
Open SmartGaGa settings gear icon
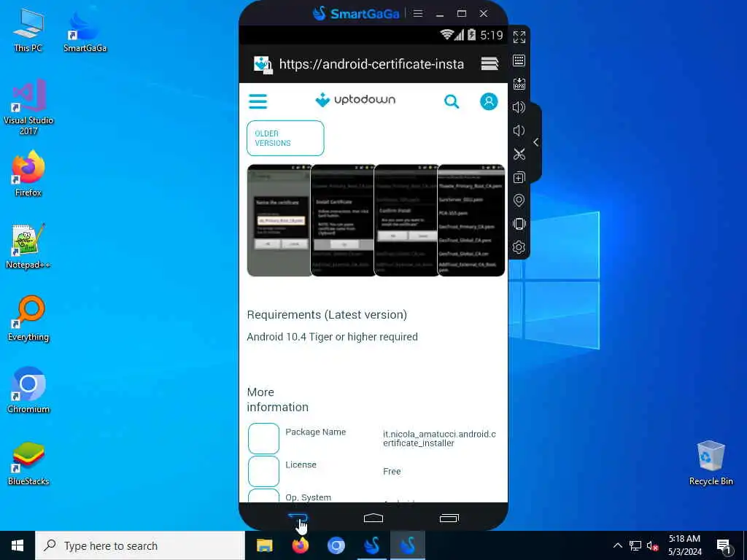click(519, 247)
